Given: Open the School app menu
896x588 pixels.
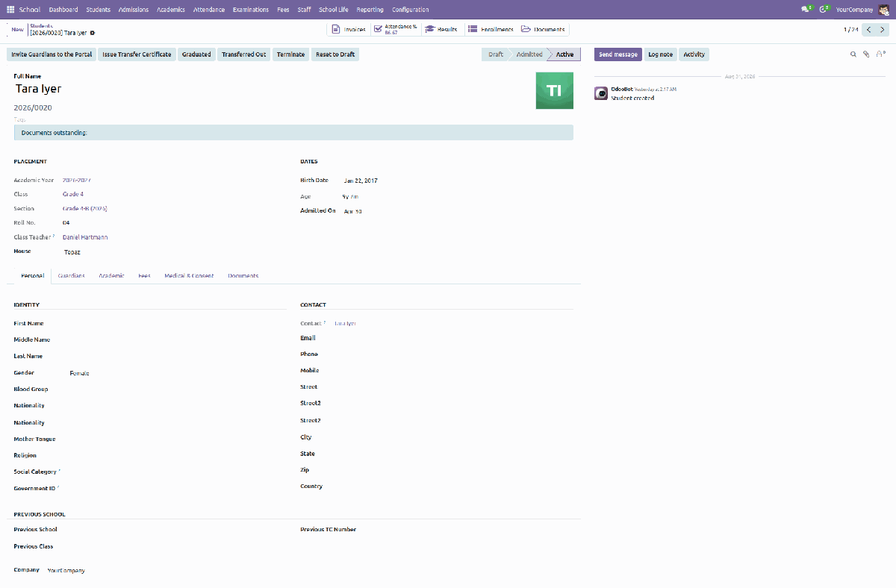Looking at the screenshot, I should 30,10.
